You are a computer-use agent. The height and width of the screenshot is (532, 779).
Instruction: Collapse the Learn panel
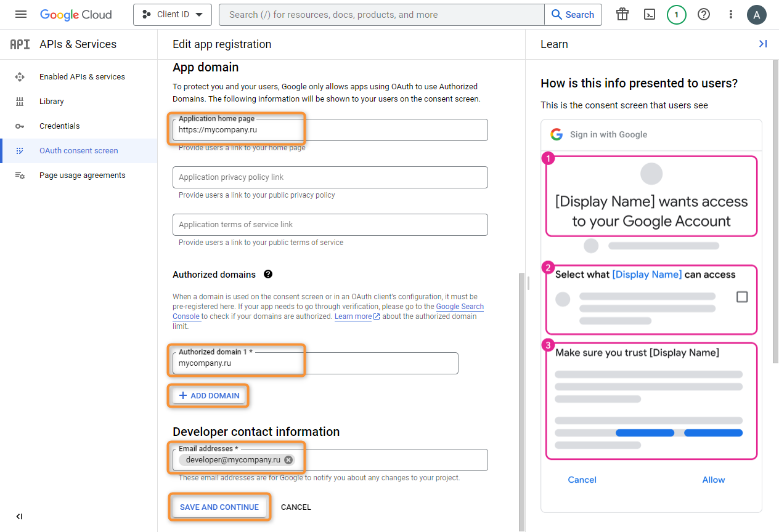pyautogui.click(x=763, y=44)
